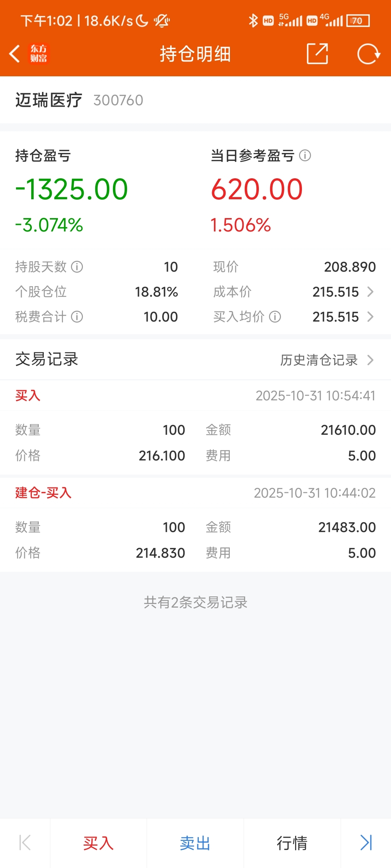Open the 历史清仓记录 link
This screenshot has width=391, height=868.
click(319, 360)
